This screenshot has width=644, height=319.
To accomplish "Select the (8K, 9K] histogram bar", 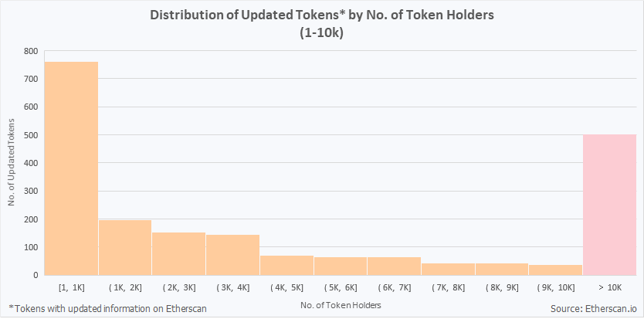I will pos(502,269).
